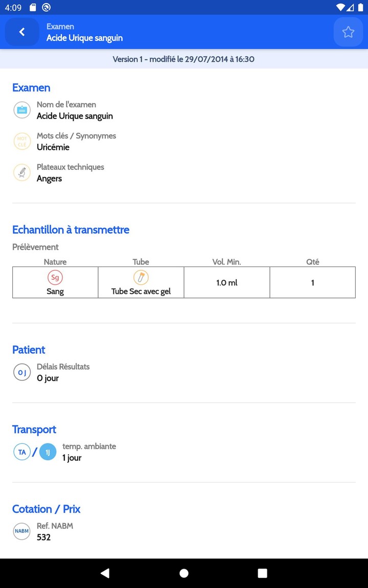
Task: Tap the TA temperature ambiante icon
Action: (x=21, y=451)
